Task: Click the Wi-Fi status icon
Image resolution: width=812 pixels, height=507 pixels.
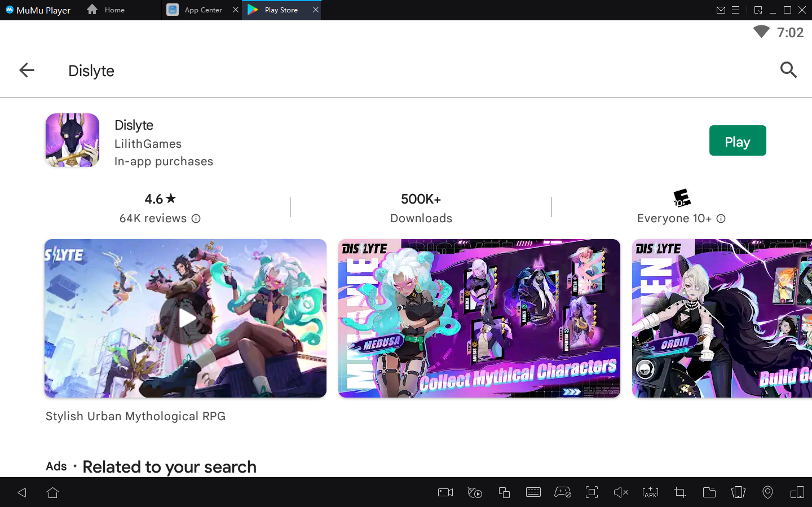Action: (761, 32)
